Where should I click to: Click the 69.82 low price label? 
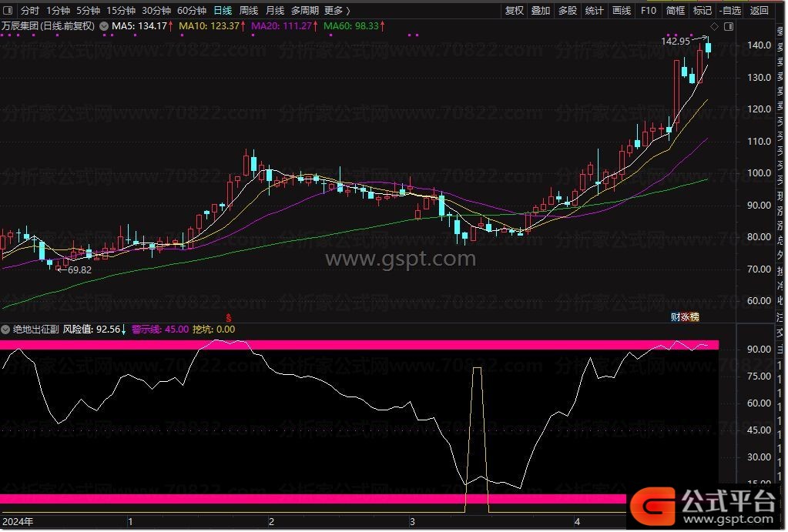[x=79, y=270]
